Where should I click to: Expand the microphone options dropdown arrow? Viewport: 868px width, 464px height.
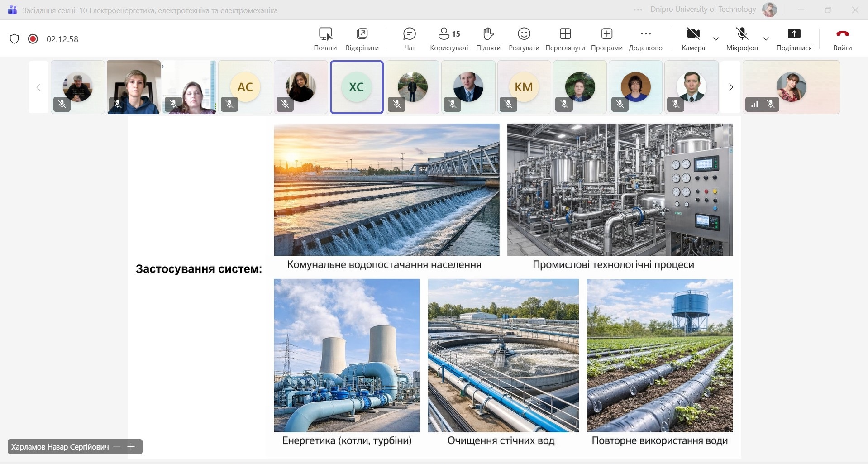pyautogui.click(x=766, y=39)
